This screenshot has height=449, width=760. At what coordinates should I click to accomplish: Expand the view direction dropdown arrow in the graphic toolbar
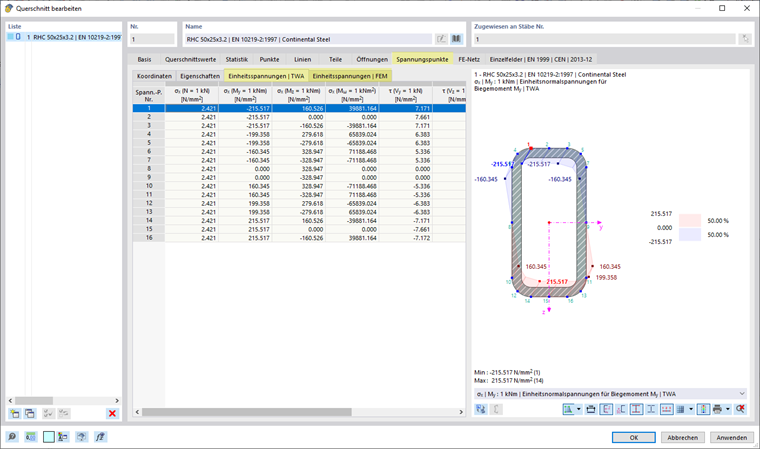click(578, 409)
